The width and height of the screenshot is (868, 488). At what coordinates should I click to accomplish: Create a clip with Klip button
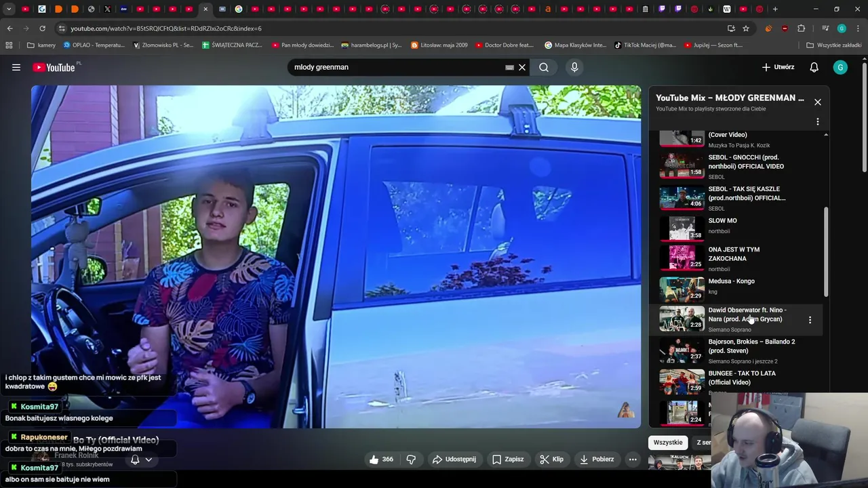pos(552,459)
